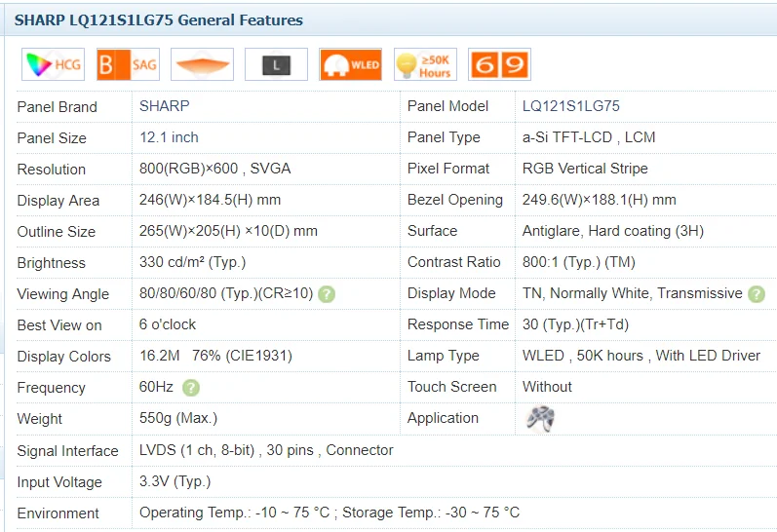Click the Outline Size label
777x532 pixels.
(x=56, y=232)
